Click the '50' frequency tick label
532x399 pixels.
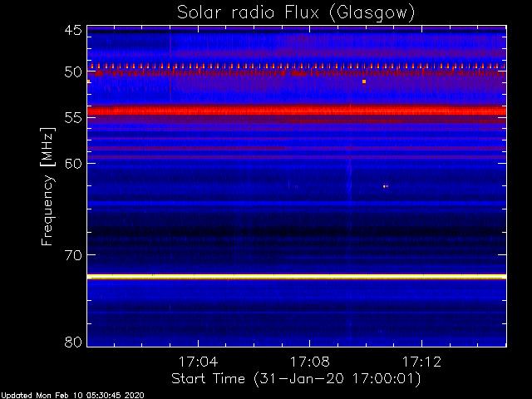[73, 72]
